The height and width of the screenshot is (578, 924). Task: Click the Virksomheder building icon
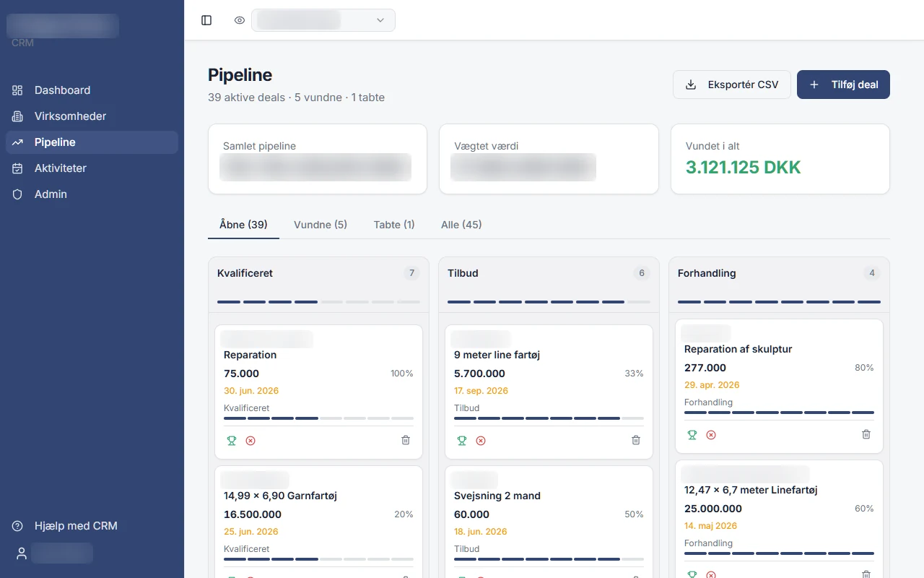click(17, 116)
